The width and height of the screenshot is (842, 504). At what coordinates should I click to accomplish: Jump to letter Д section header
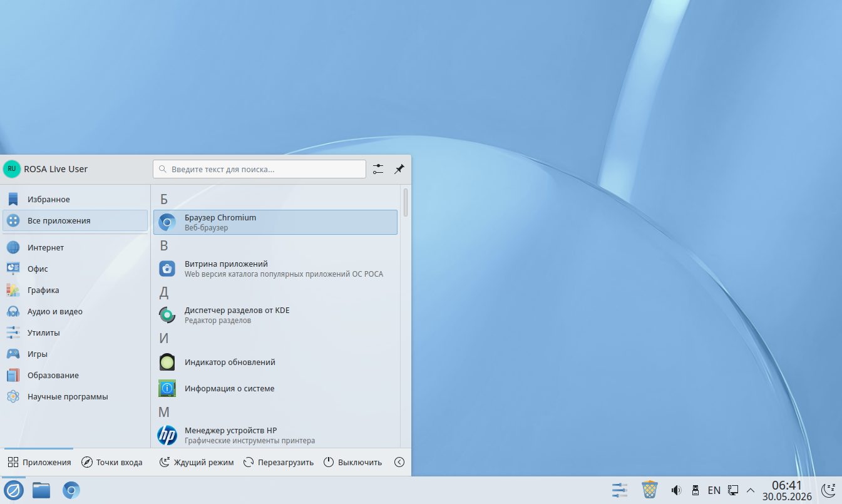[164, 292]
